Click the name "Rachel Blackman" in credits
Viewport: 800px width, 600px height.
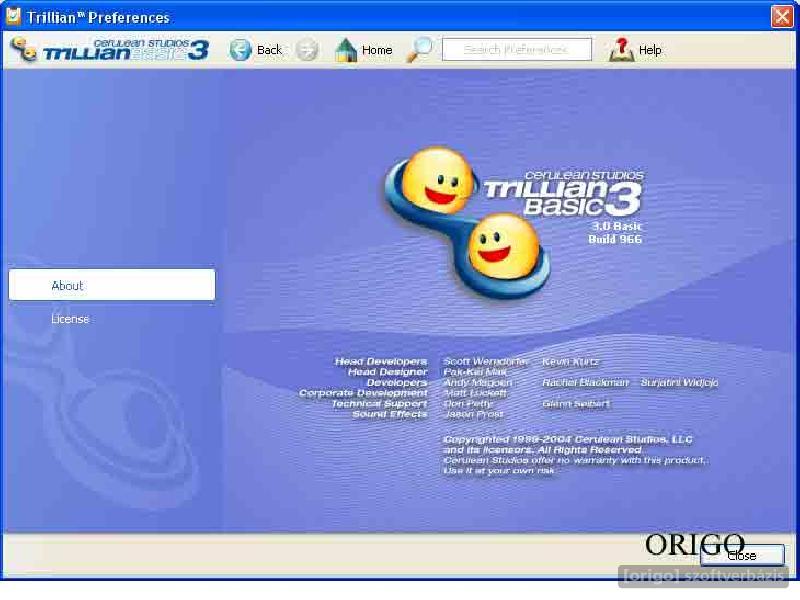click(585, 383)
